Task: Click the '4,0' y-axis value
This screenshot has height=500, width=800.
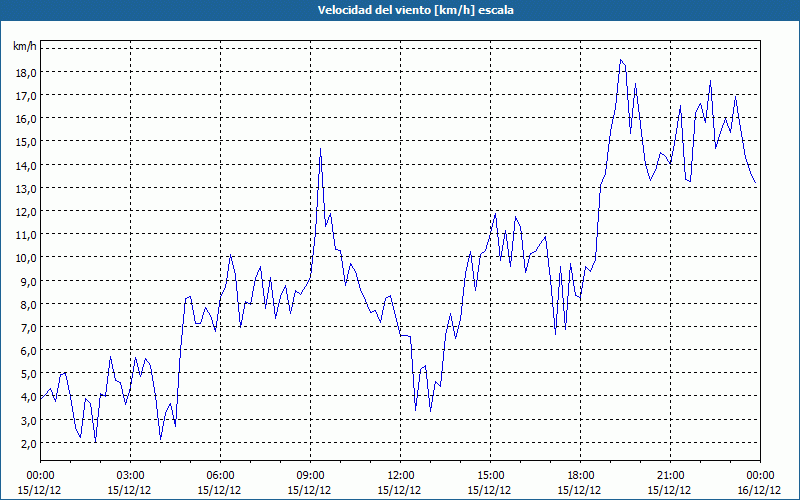Action: (x=29, y=397)
